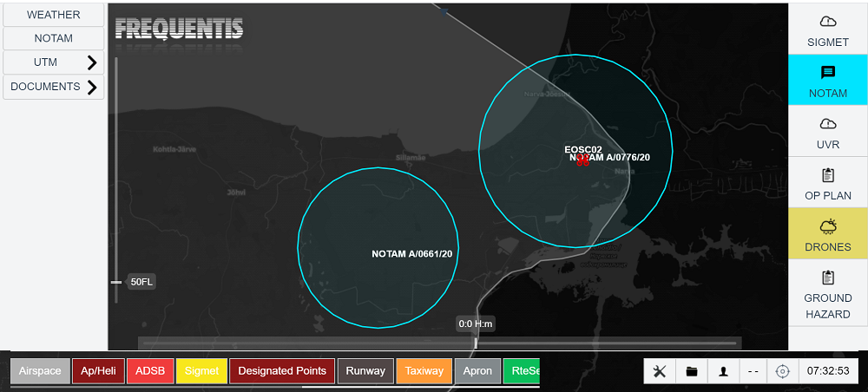Screen dimensions: 868x392
Task: Open the user profile icon
Action: tap(723, 371)
